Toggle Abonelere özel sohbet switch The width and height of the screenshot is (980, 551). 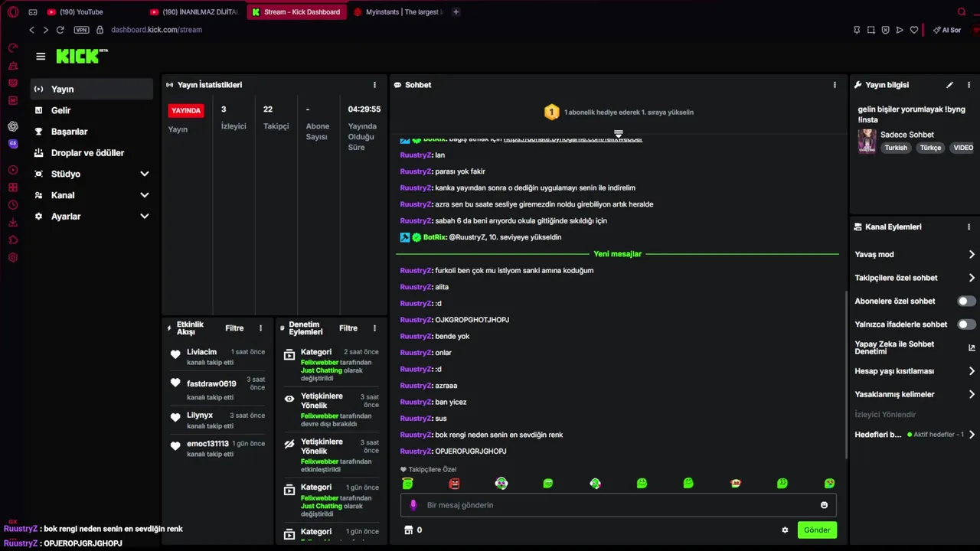967,301
